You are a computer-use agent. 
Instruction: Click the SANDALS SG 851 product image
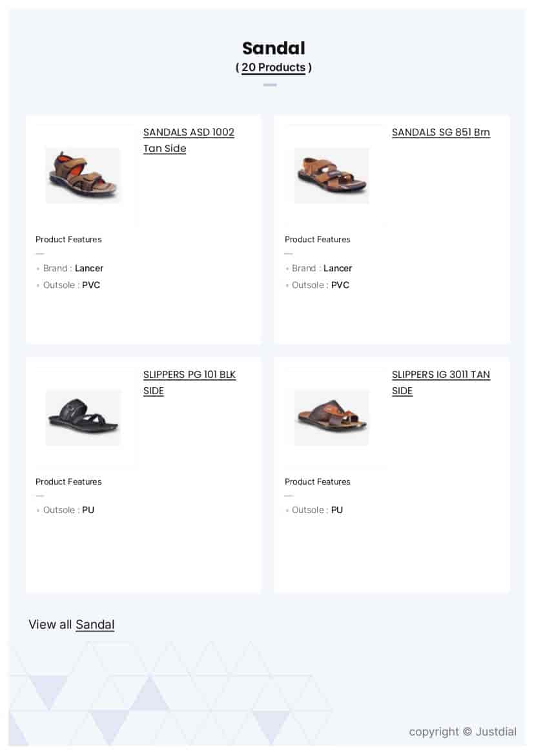[x=331, y=175]
